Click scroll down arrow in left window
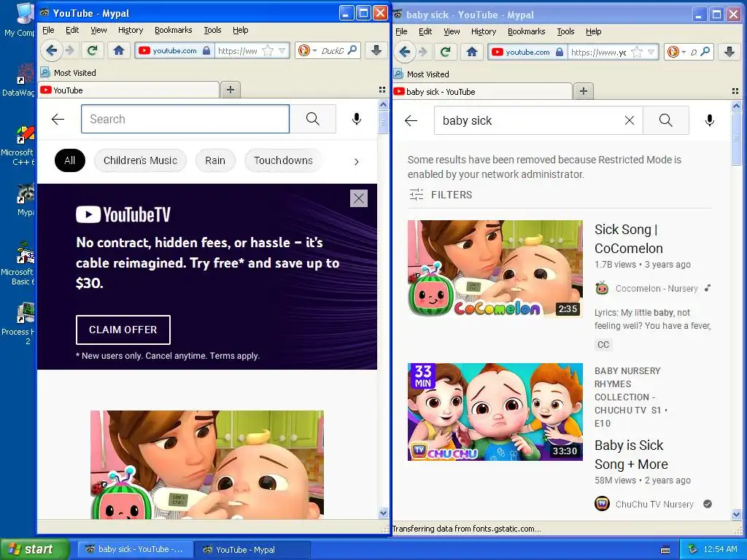The image size is (747, 560). (x=383, y=513)
